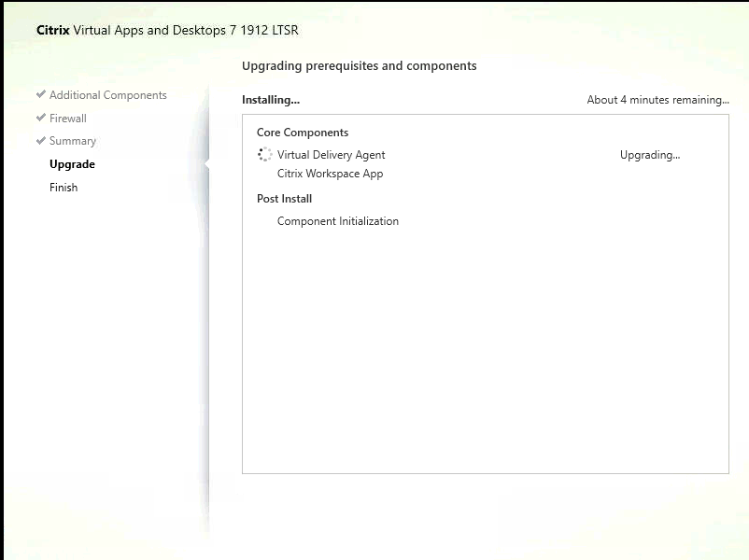Click the About 4 minutes remaining text
749x560 pixels.
pyautogui.click(x=657, y=100)
